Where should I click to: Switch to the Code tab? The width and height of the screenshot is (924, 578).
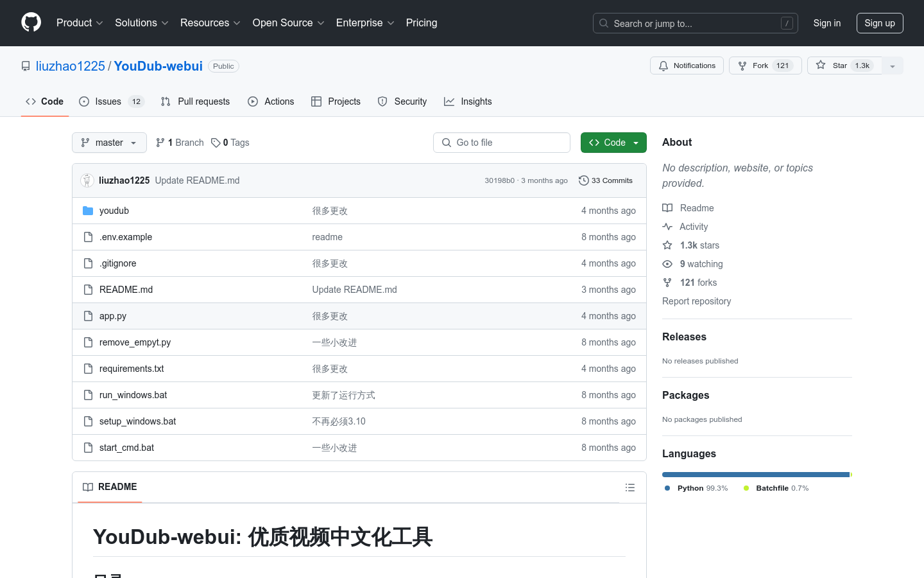(x=44, y=101)
